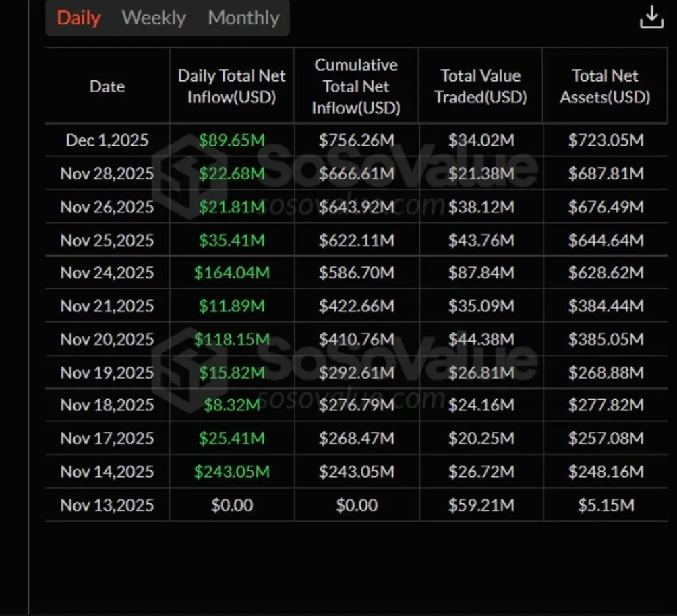Screen dimensions: 677x616
Task: Click the $25.41M daily inflow value
Action: pos(232,438)
